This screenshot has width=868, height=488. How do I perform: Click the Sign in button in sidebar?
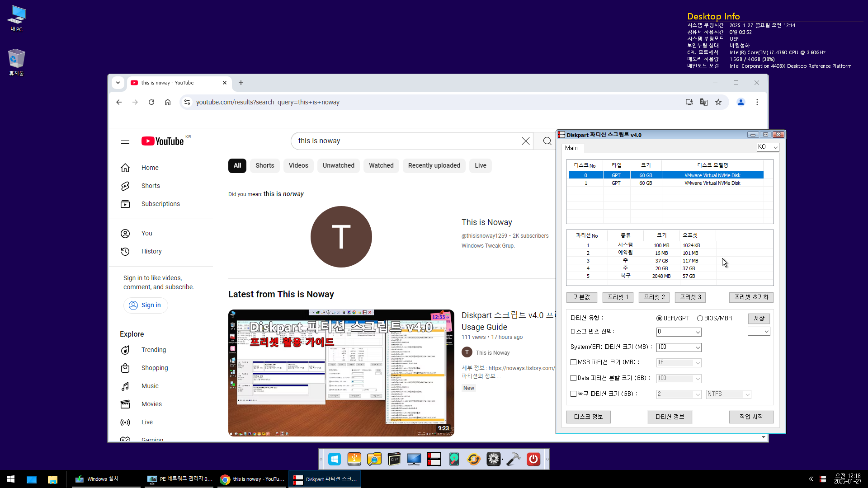146,305
